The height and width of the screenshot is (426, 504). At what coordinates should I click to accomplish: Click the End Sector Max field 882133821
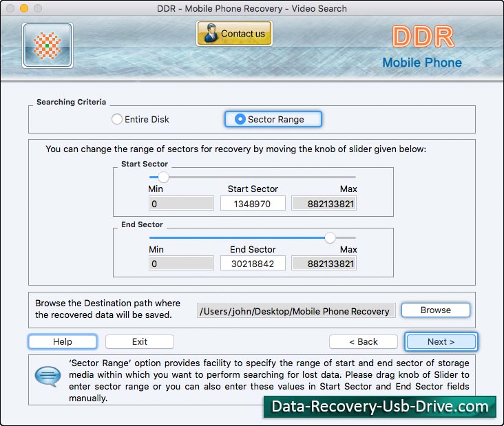tap(324, 264)
